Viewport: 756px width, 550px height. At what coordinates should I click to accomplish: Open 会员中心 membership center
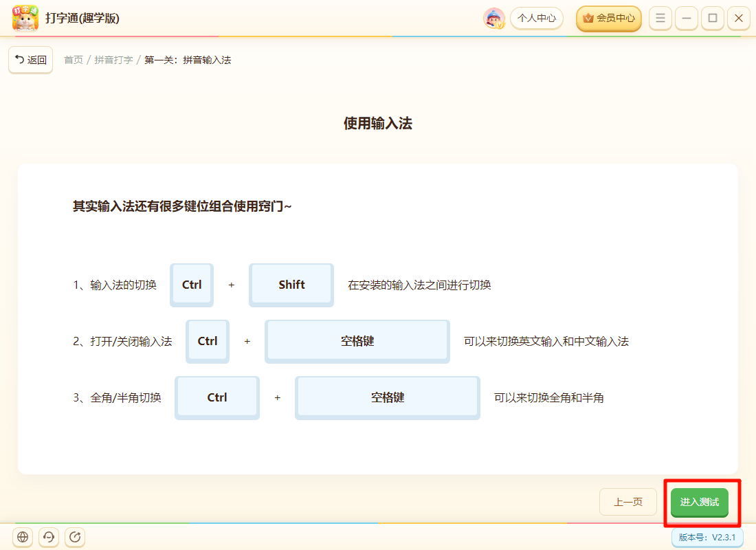(609, 19)
